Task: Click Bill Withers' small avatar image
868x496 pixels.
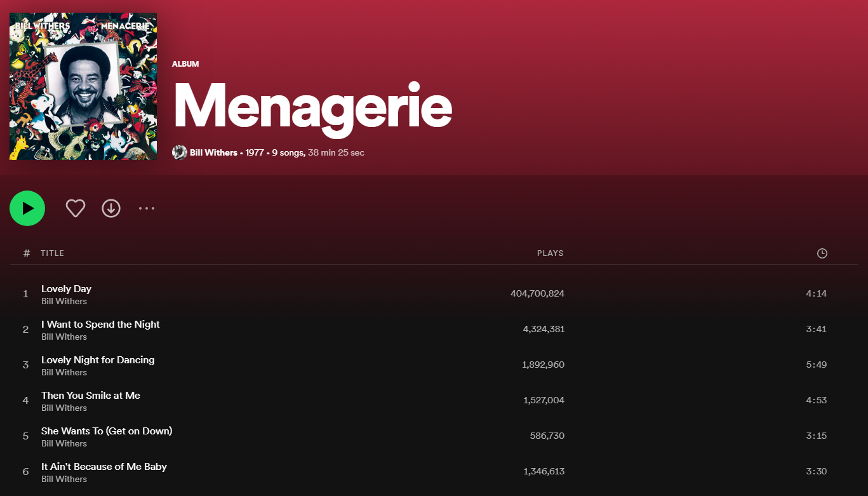Action: pyautogui.click(x=180, y=152)
